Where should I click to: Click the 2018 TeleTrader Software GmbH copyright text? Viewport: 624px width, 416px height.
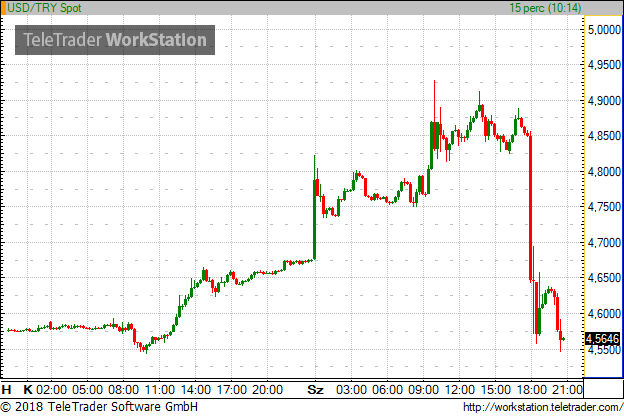coord(99,407)
